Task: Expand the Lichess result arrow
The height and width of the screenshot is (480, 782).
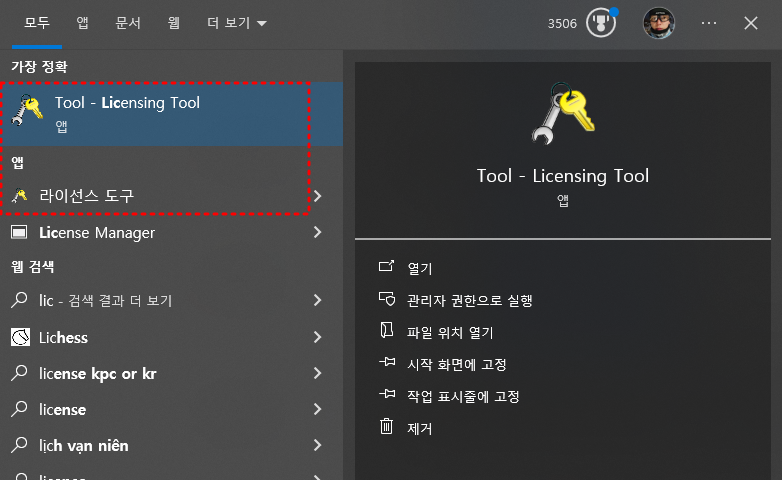Action: 318,337
